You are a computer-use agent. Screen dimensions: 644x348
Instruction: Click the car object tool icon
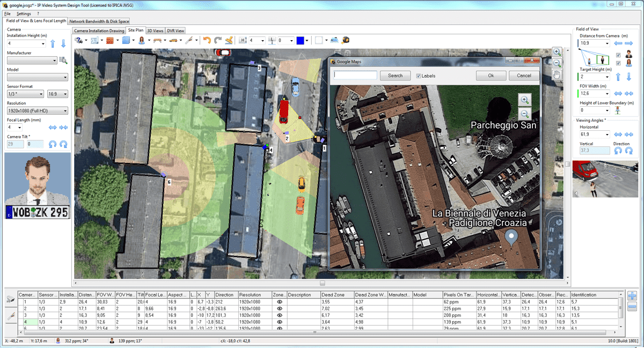point(173,40)
